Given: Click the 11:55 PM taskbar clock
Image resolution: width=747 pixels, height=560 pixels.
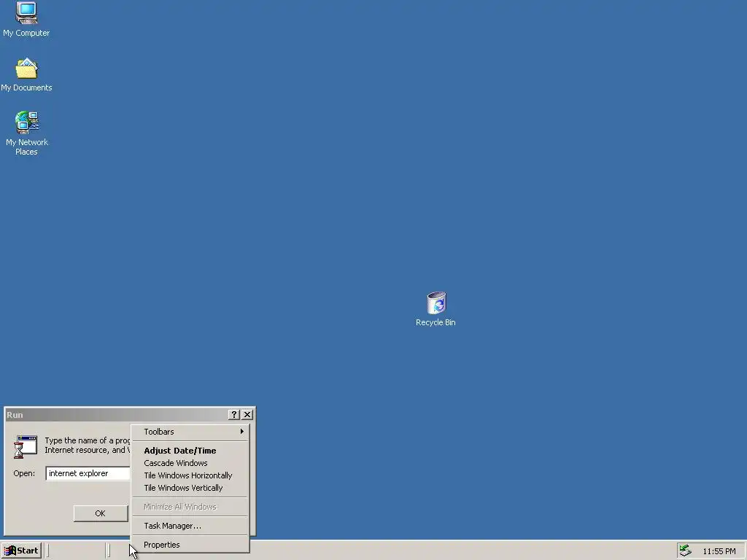Looking at the screenshot, I should pyautogui.click(x=719, y=551).
